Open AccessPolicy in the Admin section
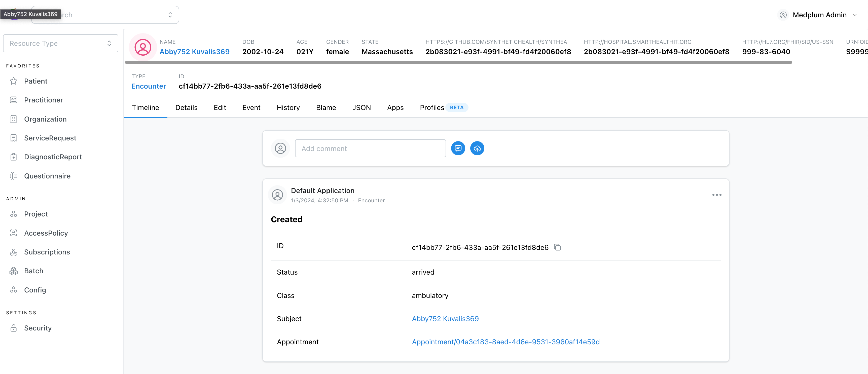The width and height of the screenshot is (868, 374). (x=46, y=233)
